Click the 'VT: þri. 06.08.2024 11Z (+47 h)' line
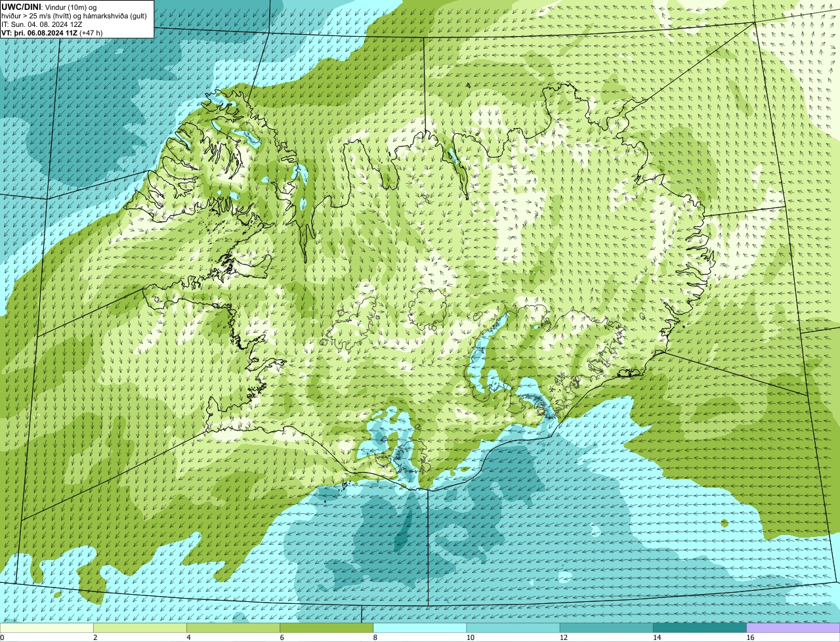This screenshot has width=840, height=642. pos(52,33)
